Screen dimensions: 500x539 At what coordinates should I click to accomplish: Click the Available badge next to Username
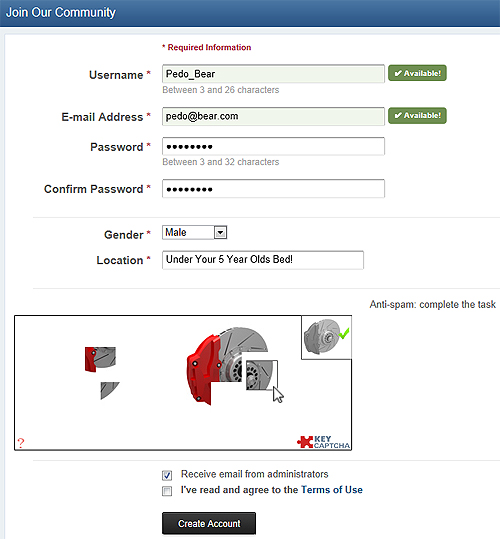click(x=417, y=73)
